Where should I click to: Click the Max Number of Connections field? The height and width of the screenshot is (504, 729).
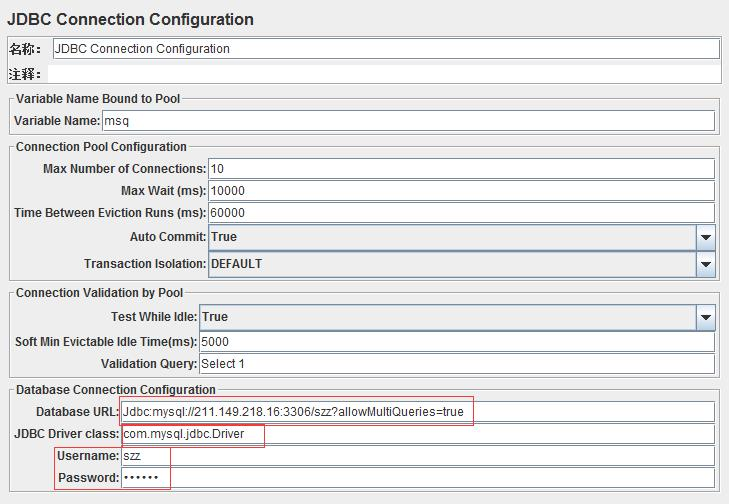[x=461, y=169]
